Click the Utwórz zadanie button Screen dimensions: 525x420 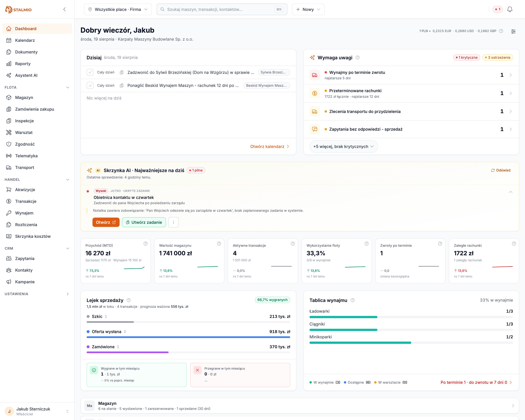click(144, 222)
